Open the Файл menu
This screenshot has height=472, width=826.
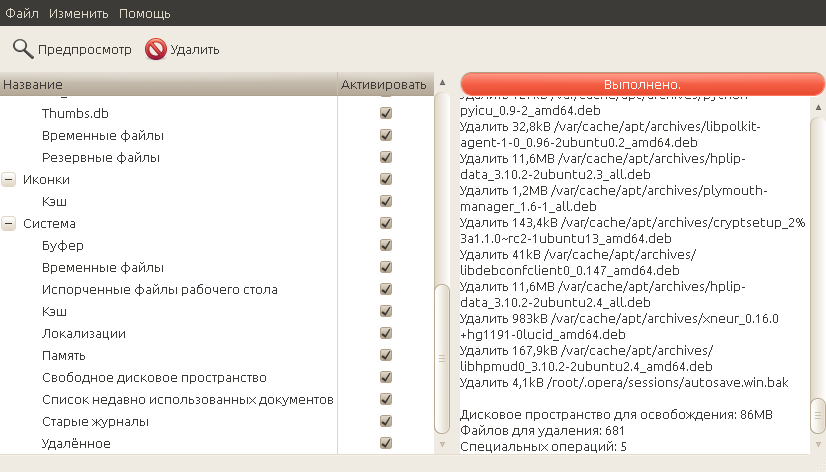point(22,14)
